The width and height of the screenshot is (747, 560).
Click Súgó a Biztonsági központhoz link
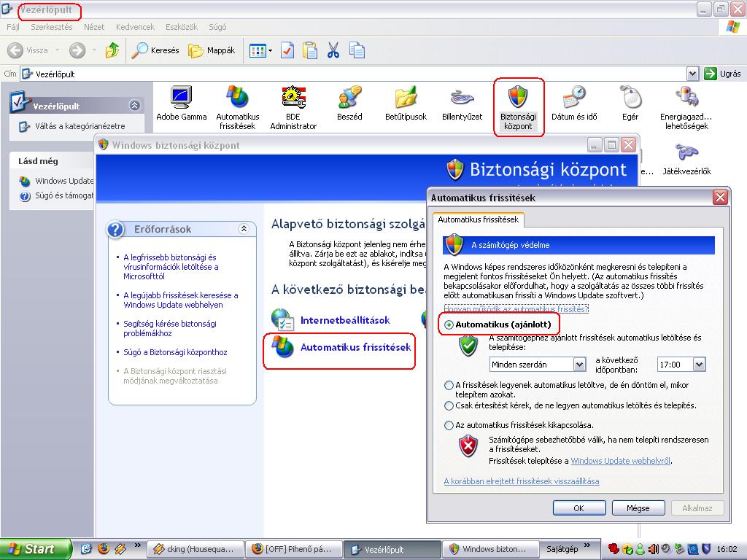click(x=175, y=352)
